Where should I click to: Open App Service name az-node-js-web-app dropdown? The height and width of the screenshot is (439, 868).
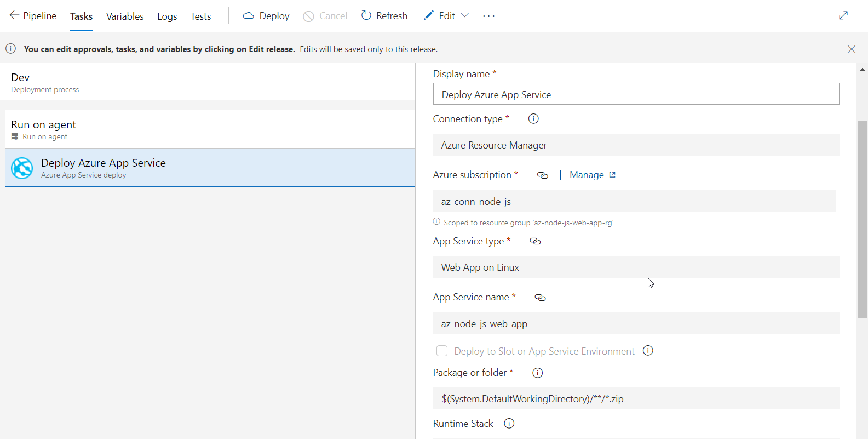[636, 323]
